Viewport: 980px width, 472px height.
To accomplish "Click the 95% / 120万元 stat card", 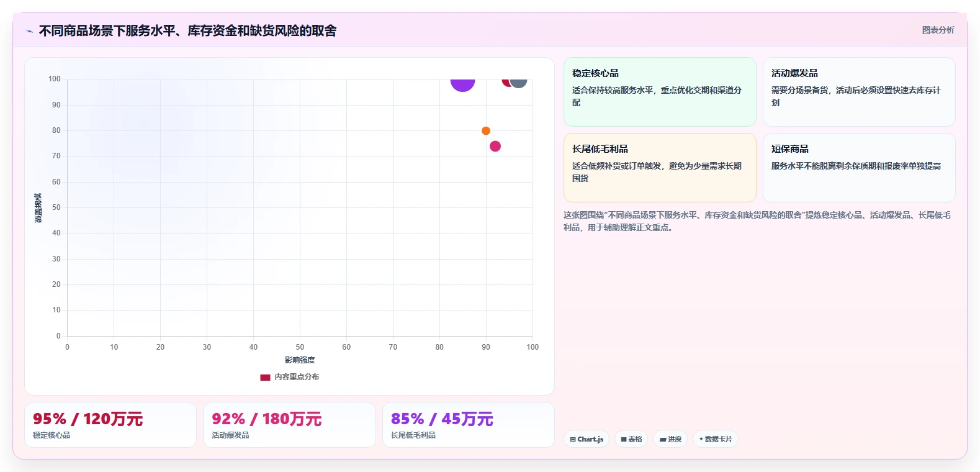I will pyautogui.click(x=110, y=425).
